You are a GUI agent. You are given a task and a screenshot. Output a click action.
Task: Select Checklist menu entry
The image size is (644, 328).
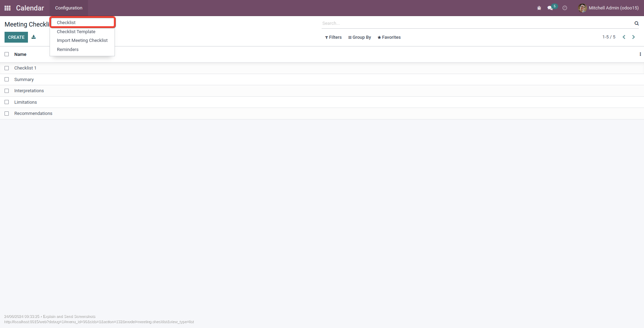click(x=82, y=22)
